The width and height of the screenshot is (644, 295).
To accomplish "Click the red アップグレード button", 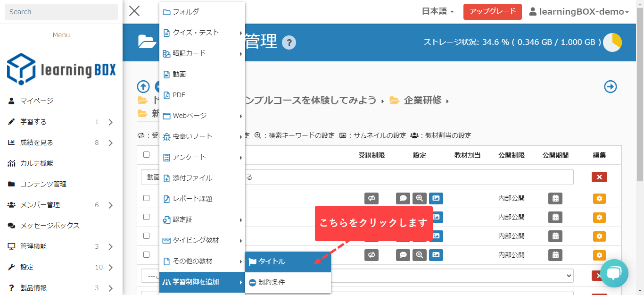I will click(x=492, y=12).
